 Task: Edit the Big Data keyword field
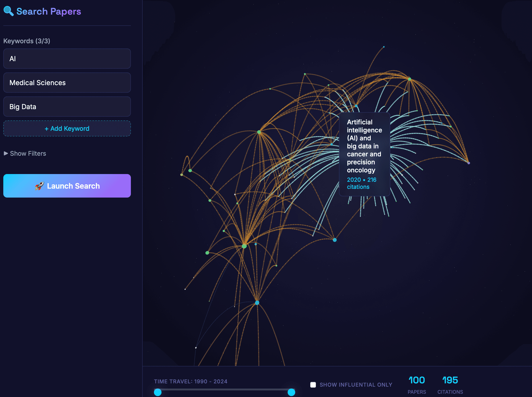click(x=67, y=107)
